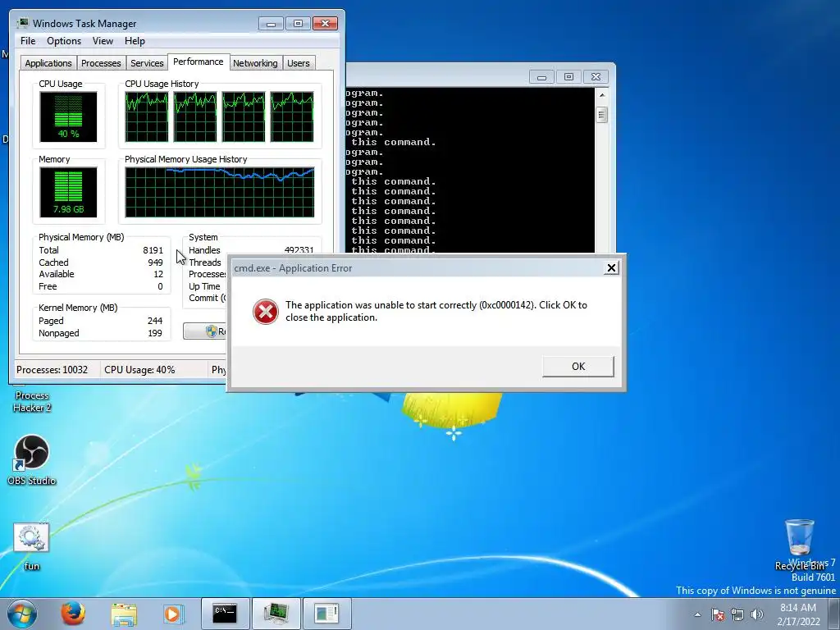This screenshot has width=840, height=630.
Task: Click the Task Manager title bar icon
Action: tap(23, 23)
